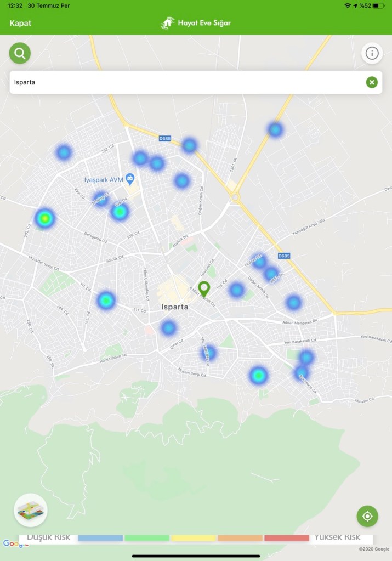
Task: Tap the Isparta city label on map
Action: (x=175, y=307)
